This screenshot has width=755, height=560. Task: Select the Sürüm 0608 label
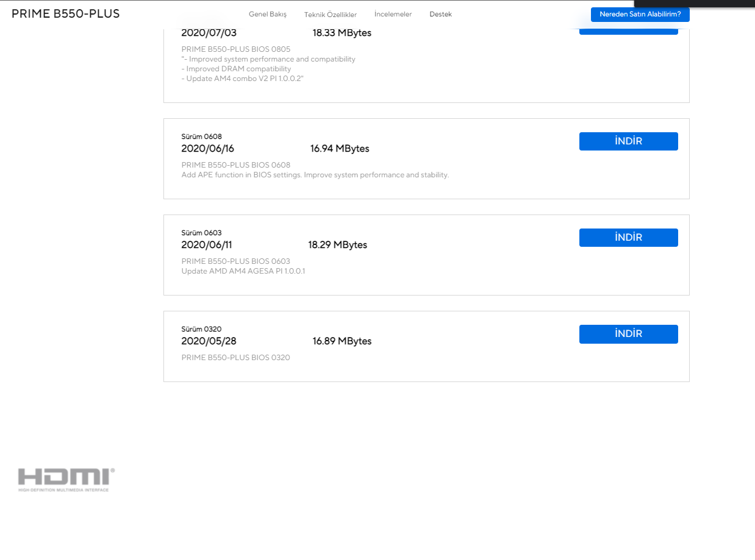pos(202,136)
